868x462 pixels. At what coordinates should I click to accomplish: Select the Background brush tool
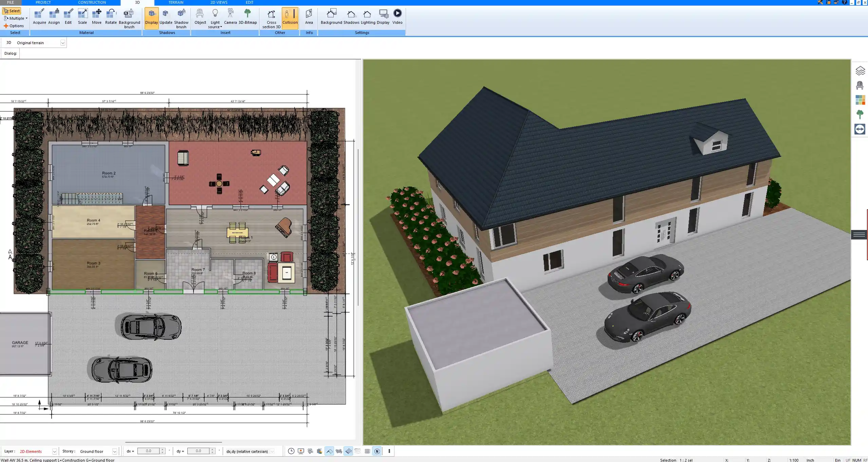[129, 19]
